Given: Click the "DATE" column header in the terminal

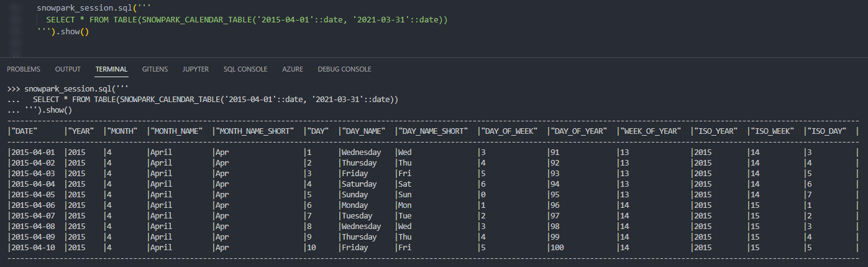Looking at the screenshot, I should (x=24, y=131).
